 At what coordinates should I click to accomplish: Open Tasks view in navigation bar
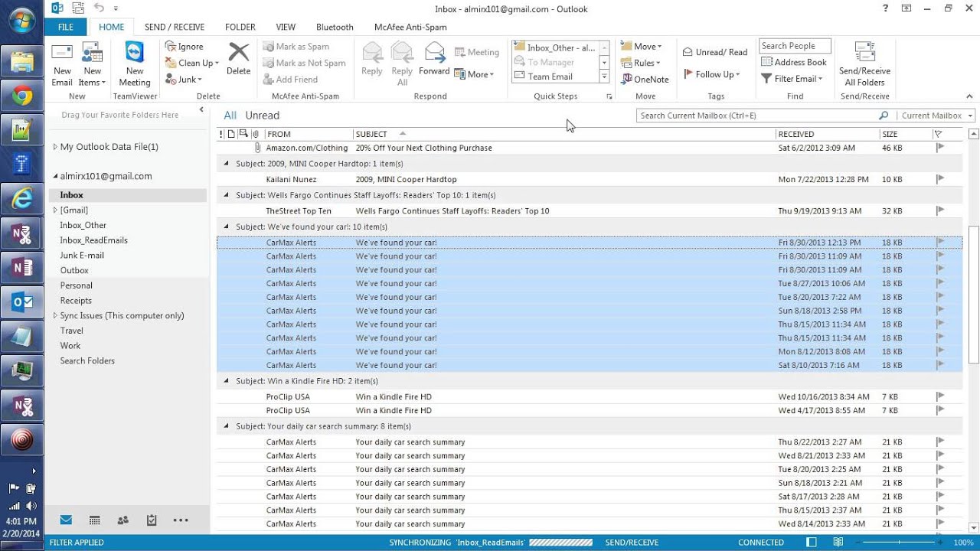pyautogui.click(x=152, y=520)
